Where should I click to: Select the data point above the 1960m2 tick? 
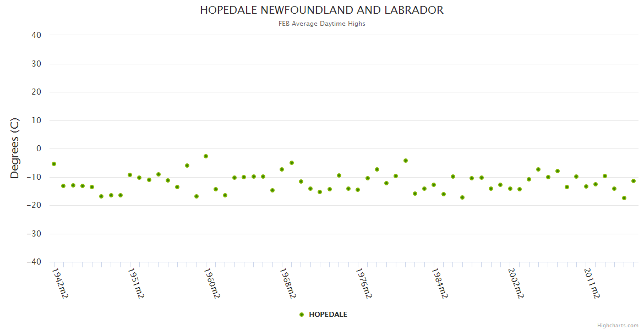[206, 156]
